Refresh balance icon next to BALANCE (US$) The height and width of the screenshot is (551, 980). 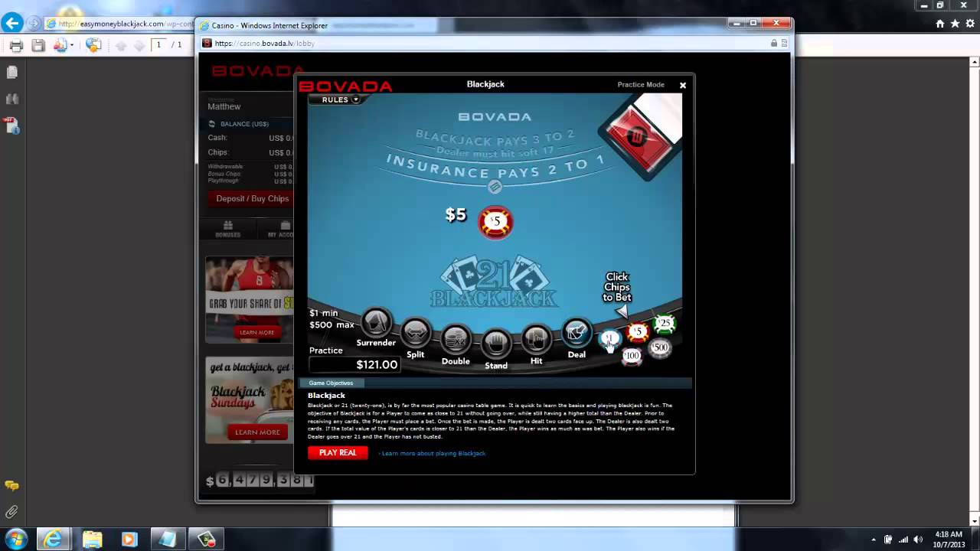click(212, 123)
